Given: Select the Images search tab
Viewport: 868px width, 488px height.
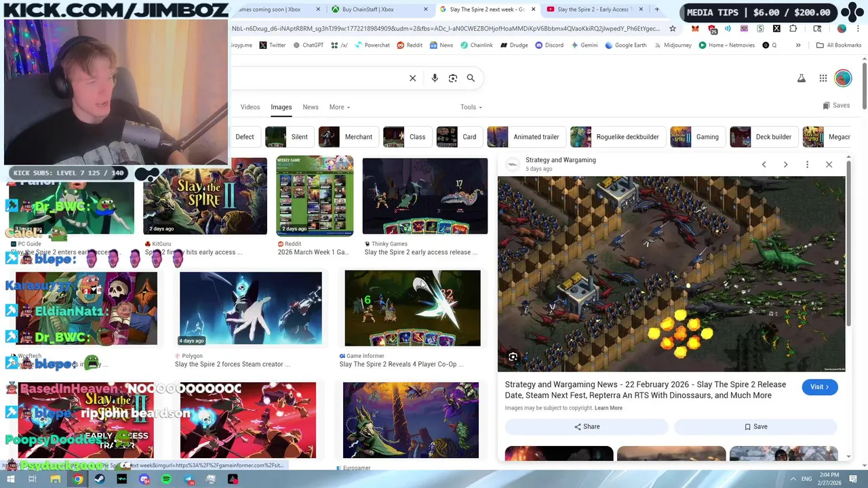Looking at the screenshot, I should 281,107.
